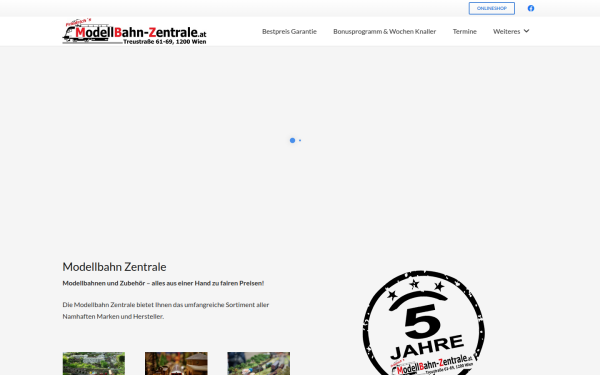Image resolution: width=600 pixels, height=375 pixels.
Task: Open the model train track thumbnail
Action: point(259,364)
